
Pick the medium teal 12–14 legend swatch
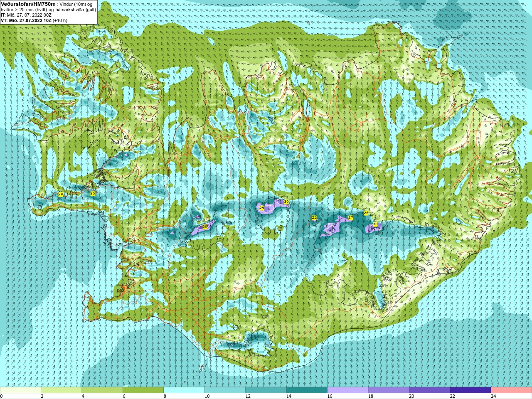click(x=266, y=390)
